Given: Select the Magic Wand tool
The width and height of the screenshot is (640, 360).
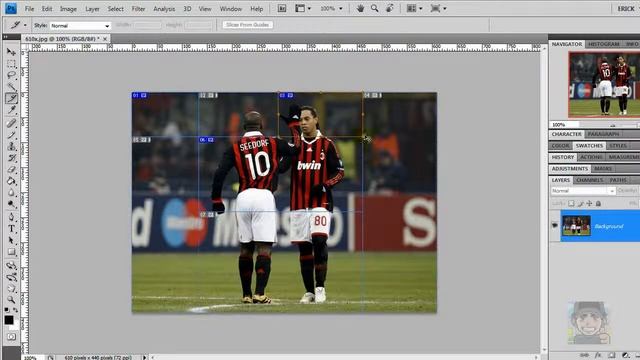Looking at the screenshot, I should 11,87.
